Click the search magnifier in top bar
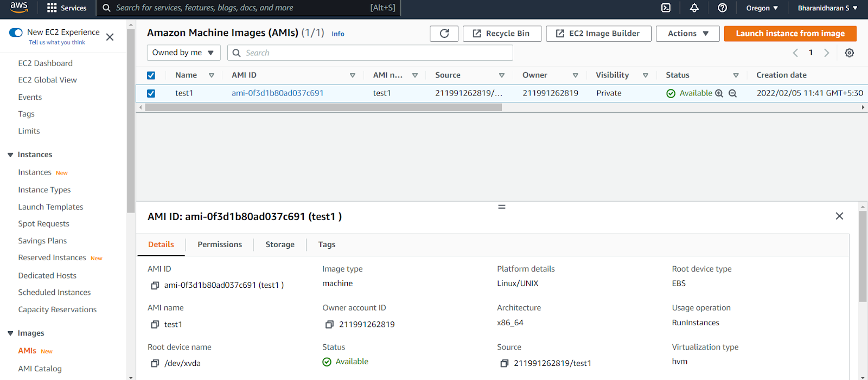Image resolution: width=868 pixels, height=380 pixels. pyautogui.click(x=107, y=8)
